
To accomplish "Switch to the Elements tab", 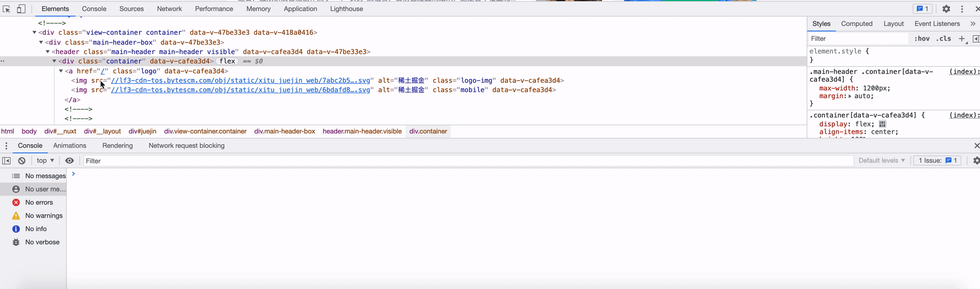I will 55,9.
